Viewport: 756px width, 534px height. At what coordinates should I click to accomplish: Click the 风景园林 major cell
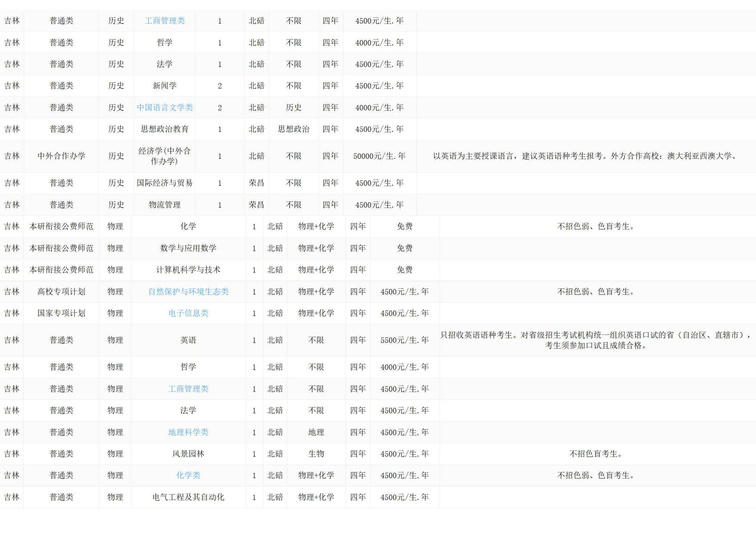pyautogui.click(x=188, y=454)
